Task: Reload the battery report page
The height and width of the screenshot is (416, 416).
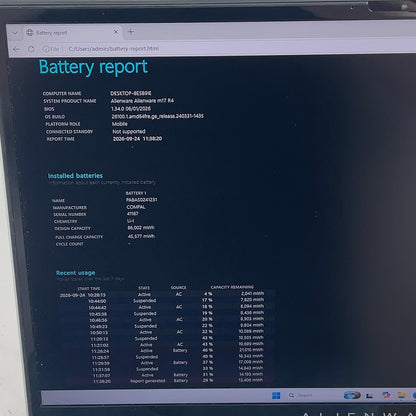Action: [31, 49]
